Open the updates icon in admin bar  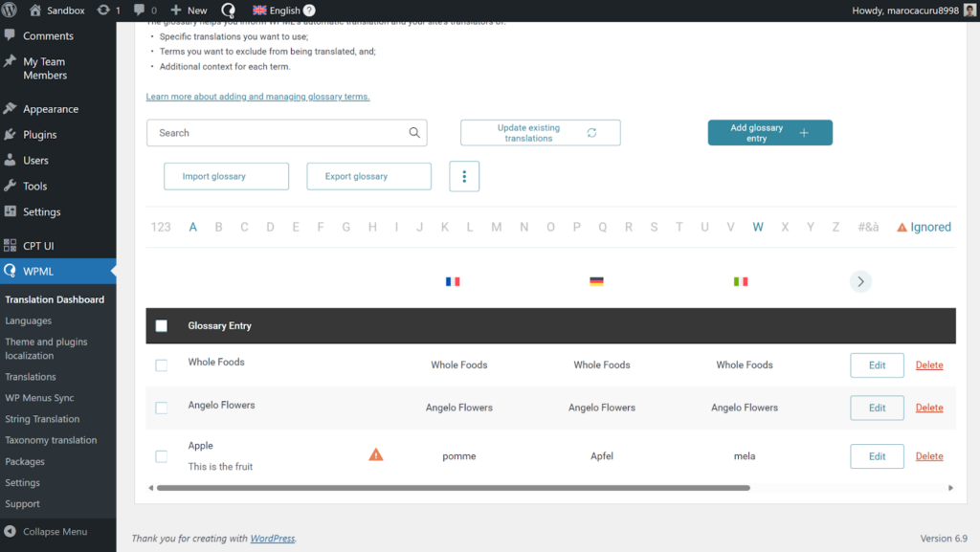[x=103, y=10]
